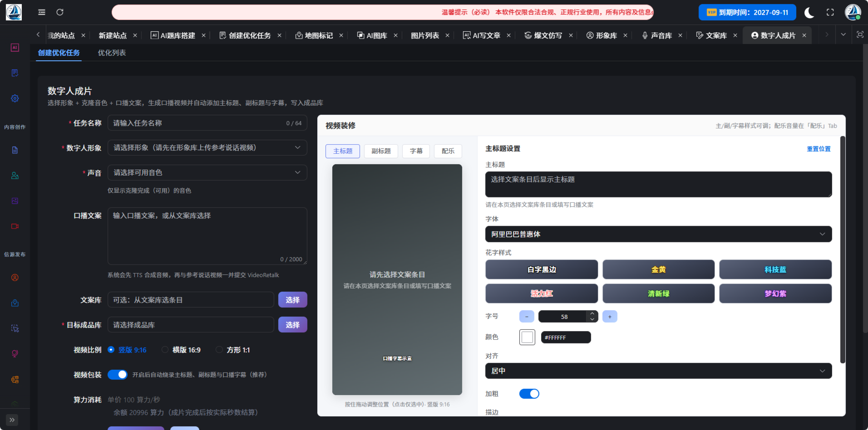The width and height of the screenshot is (868, 430).
Task: Expand sidebar with double-arrow icon
Action: (x=12, y=420)
